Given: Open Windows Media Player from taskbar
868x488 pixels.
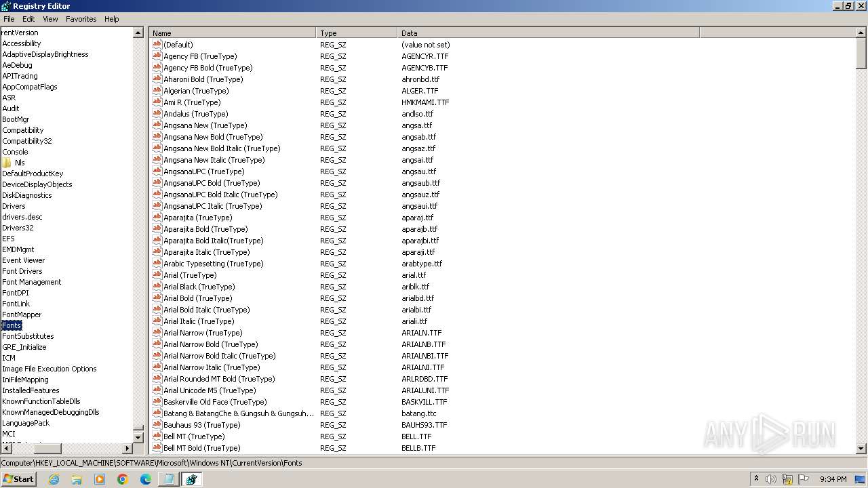Looking at the screenshot, I should (100, 479).
